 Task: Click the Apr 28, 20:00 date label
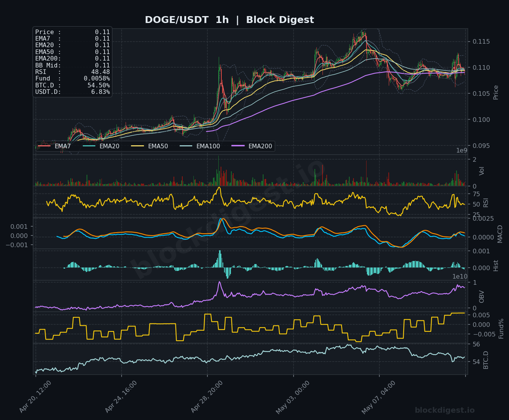[206, 397]
